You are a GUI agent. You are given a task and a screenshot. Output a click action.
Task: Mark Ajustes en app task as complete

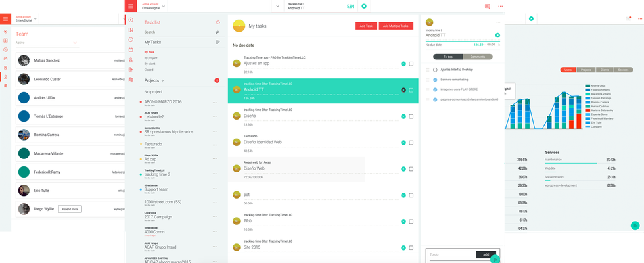pyautogui.click(x=411, y=64)
